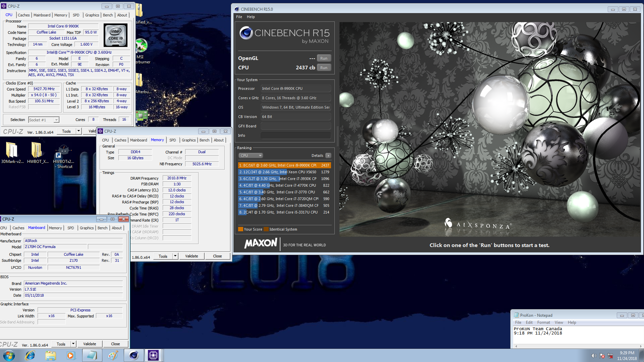The height and width of the screenshot is (362, 644).
Task: Select ranking row Core i5-3317U
Action: coord(284,212)
